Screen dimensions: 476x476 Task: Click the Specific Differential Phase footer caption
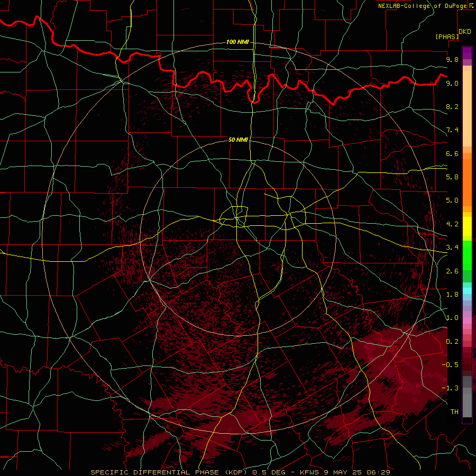click(x=241, y=472)
